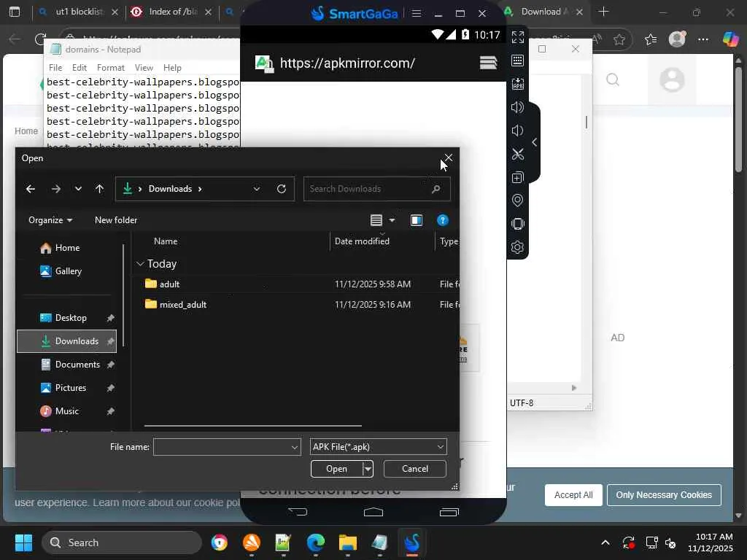The image size is (747, 560).
Task: Click the File name input box
Action: point(222,447)
